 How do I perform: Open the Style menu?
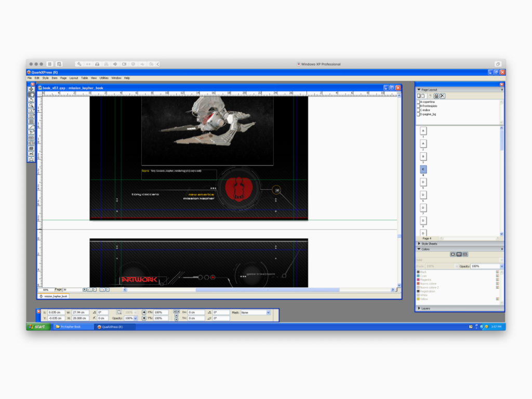(x=46, y=78)
